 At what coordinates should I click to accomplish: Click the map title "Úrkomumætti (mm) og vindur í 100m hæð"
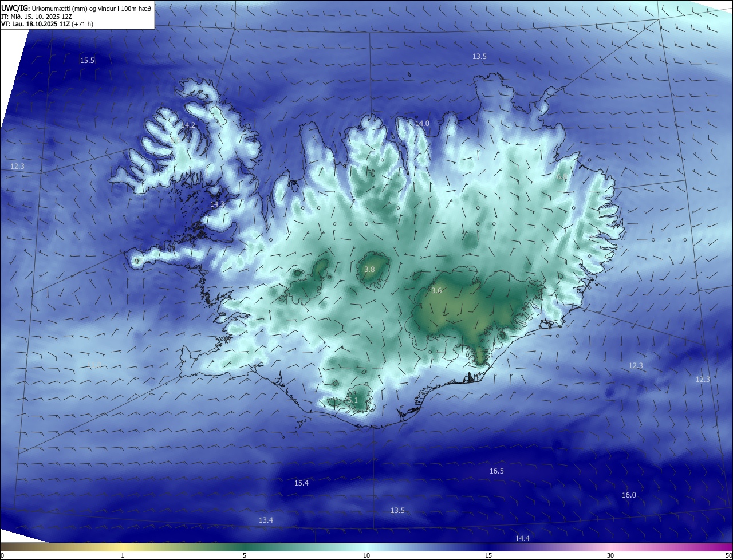point(91,8)
